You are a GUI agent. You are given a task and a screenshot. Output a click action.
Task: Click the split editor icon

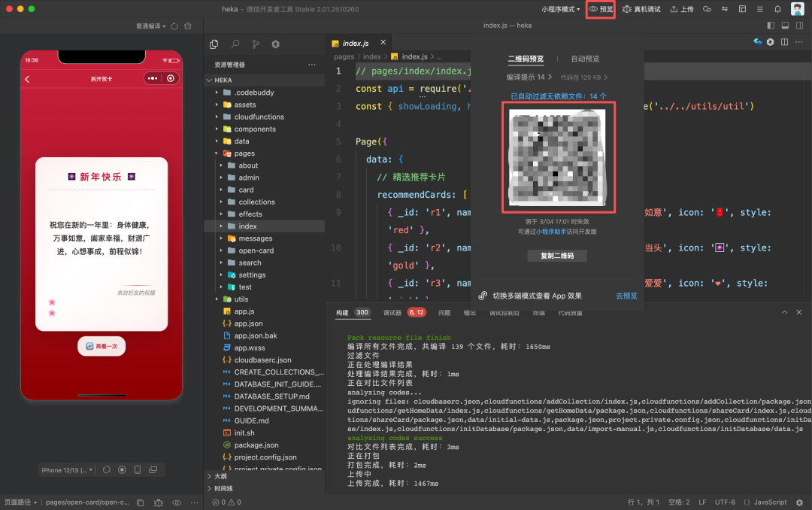783,42
